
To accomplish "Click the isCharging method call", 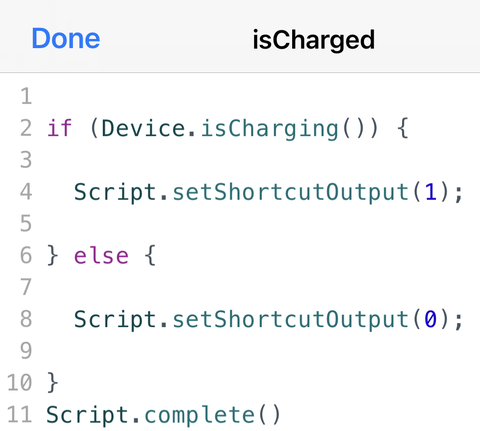I will pos(270,129).
